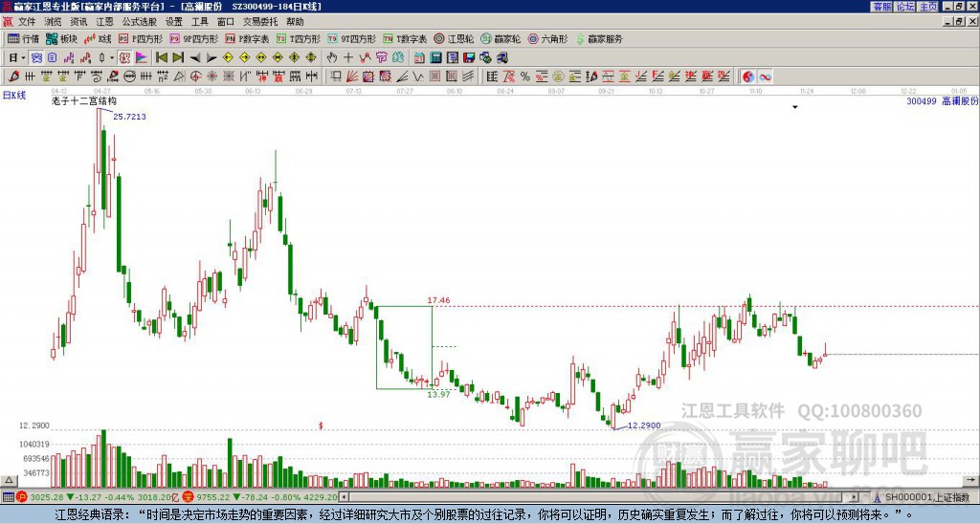The width and height of the screenshot is (980, 524).
Task: Click the 300499 高澜股份 stock label
Action: point(943,100)
